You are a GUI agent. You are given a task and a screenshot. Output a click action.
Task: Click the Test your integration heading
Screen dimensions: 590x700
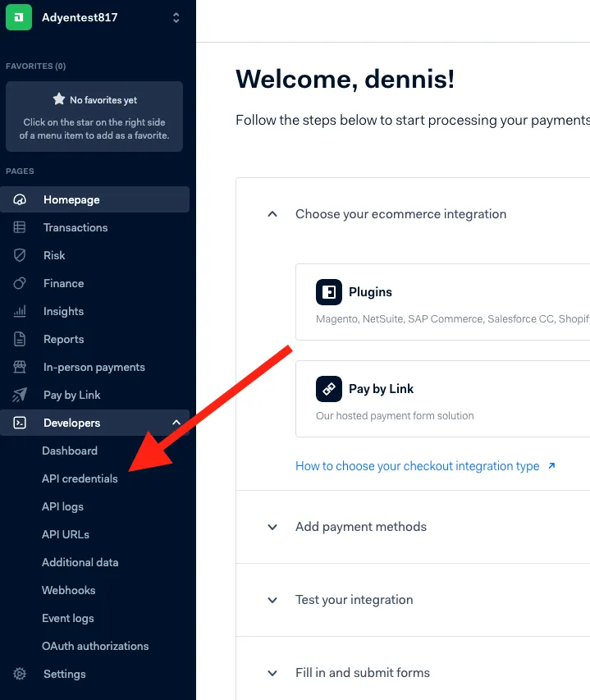[354, 600]
